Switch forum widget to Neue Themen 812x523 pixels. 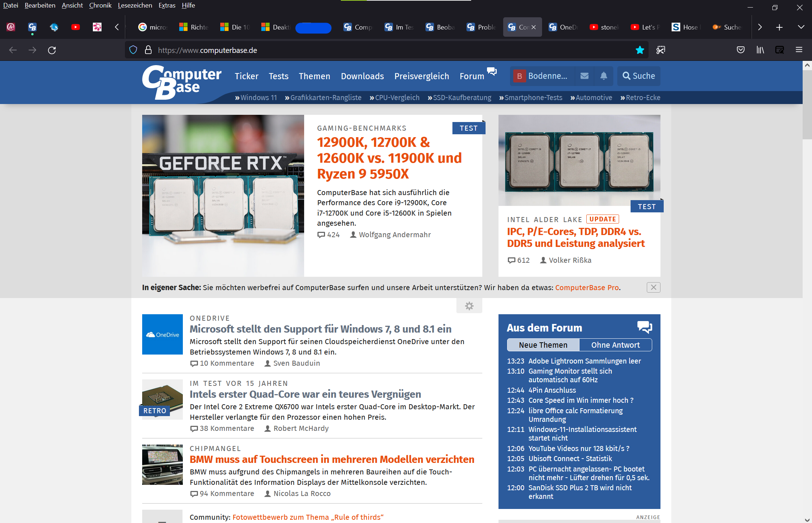pos(543,345)
